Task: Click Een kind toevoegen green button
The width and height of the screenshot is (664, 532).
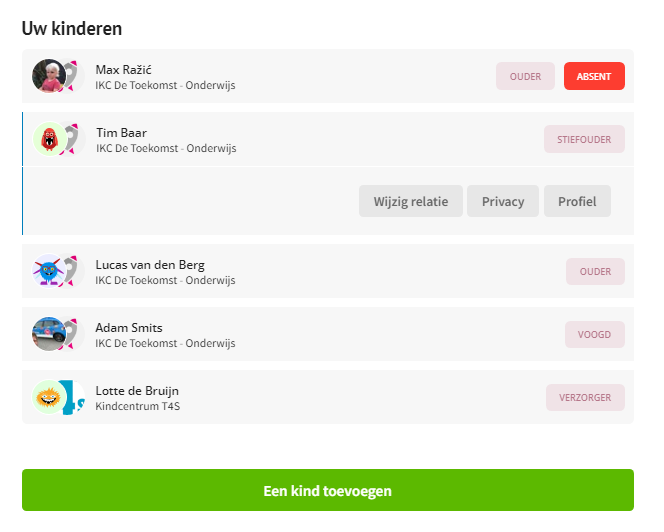Action: click(x=328, y=490)
